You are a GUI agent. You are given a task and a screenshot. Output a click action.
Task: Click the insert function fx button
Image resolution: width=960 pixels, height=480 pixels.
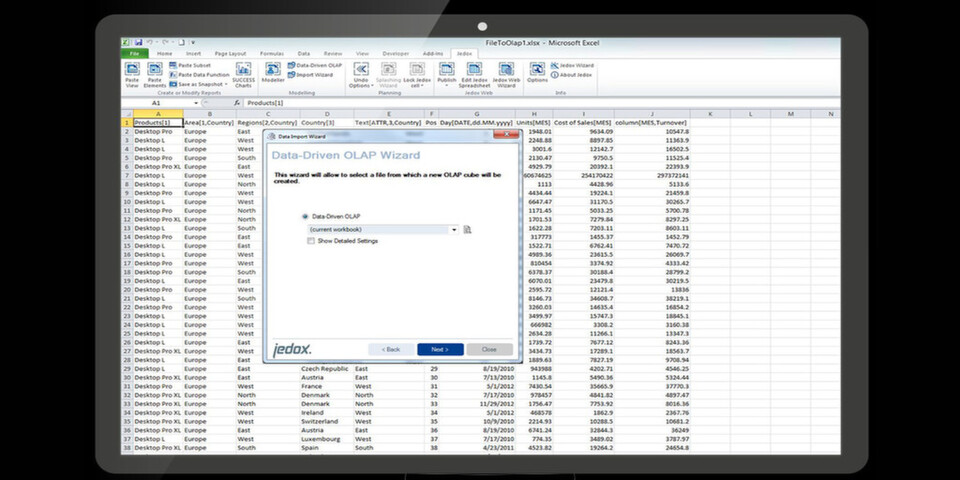[x=236, y=103]
